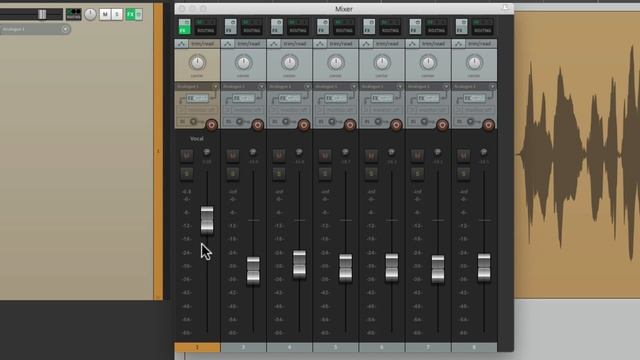The height and width of the screenshot is (360, 640).
Task: Click Vocal strip pan knob
Action: tap(197, 63)
